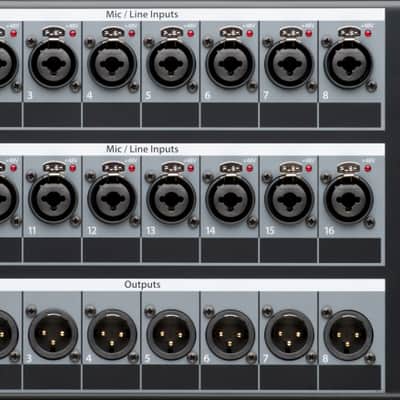Click the blank label strip of input 3

pos(52,115)
